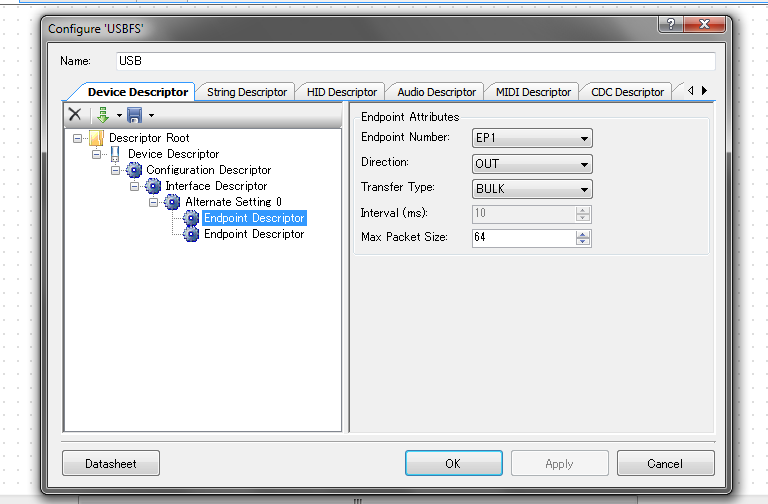The image size is (768, 504).
Task: Click the second Endpoint Descriptor gear icon
Action: 191,235
